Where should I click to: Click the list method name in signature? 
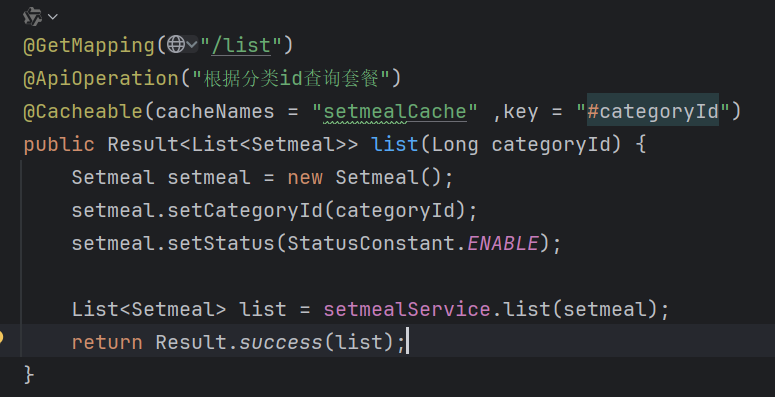coord(394,144)
